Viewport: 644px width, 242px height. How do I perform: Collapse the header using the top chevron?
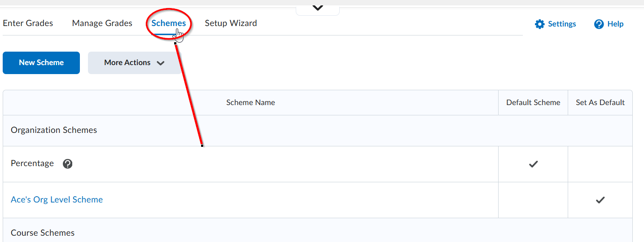point(318,8)
